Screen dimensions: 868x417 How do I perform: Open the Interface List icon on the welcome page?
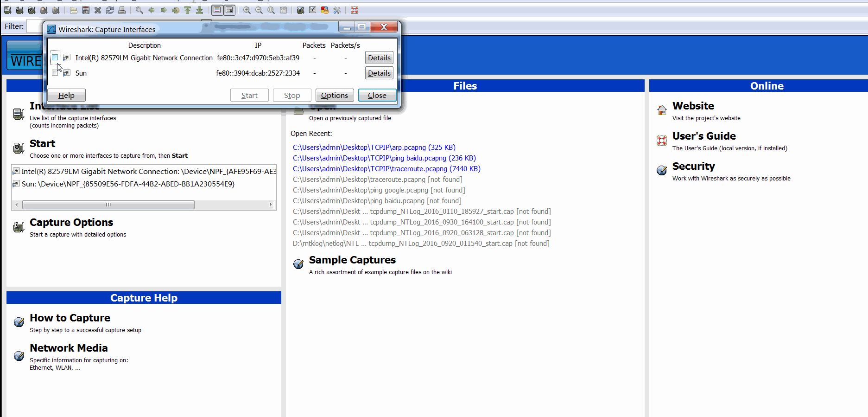point(19,114)
